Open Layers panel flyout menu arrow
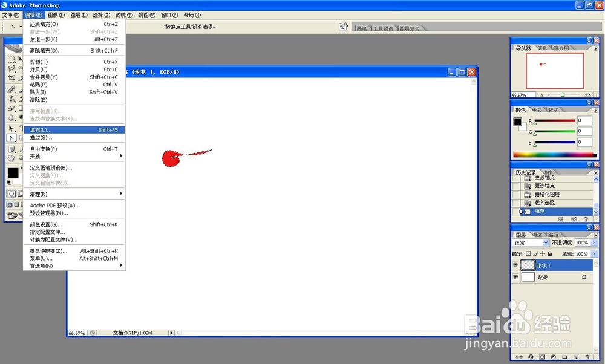Image resolution: width=605 pixels, height=364 pixels. 596,235
